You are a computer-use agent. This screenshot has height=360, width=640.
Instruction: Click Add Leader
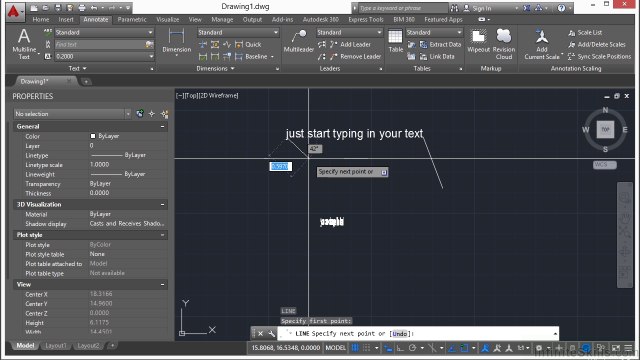(351, 44)
